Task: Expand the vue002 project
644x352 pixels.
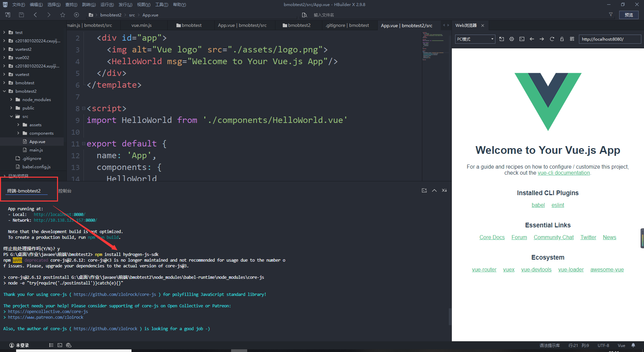Action: 4,58
